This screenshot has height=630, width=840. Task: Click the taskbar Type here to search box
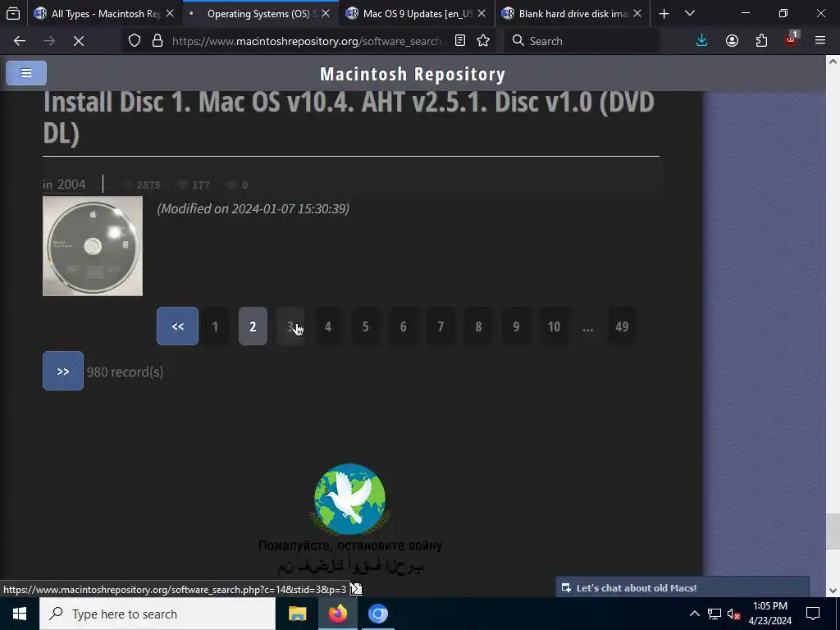coord(157,614)
